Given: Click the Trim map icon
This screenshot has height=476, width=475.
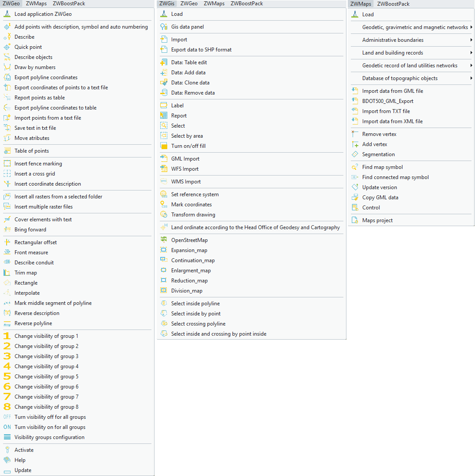Looking at the screenshot, I should (x=7, y=273).
